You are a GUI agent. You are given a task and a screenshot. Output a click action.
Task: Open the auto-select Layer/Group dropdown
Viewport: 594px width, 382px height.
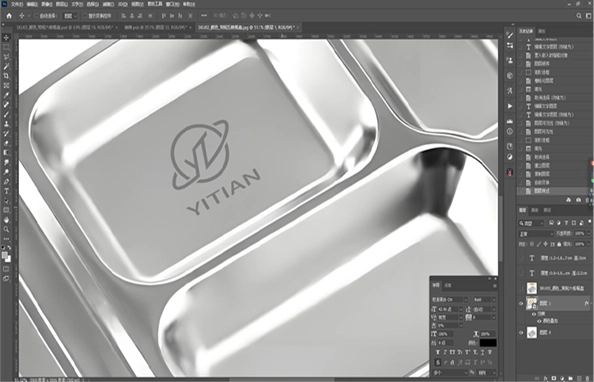[70, 16]
